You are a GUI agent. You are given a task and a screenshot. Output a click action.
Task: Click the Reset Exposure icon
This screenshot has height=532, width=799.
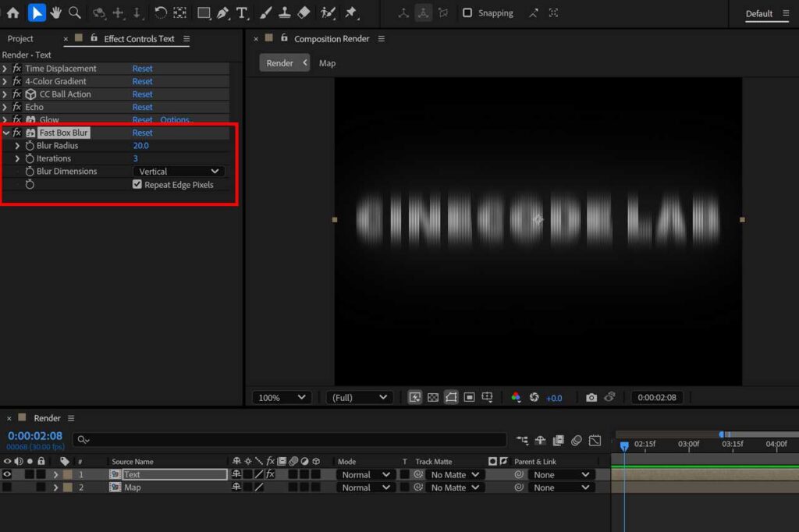(x=534, y=398)
